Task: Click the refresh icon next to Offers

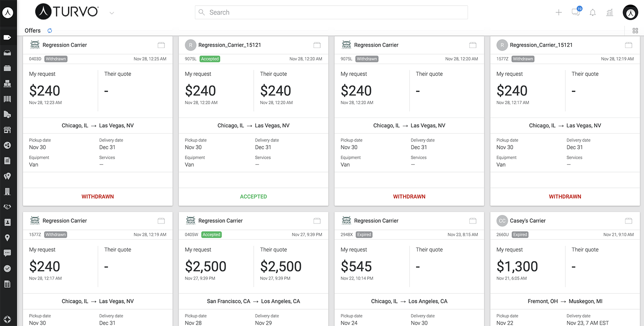Action: coord(50,30)
